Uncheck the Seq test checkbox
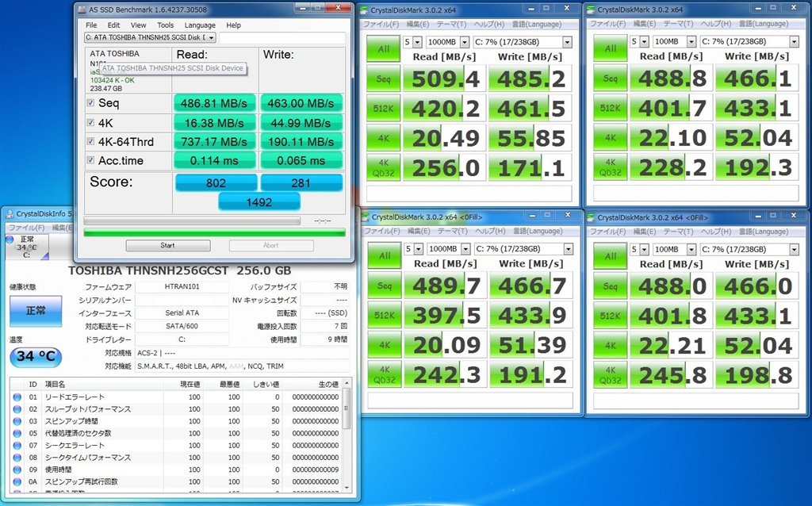Screen dimensions: 812x506 point(90,103)
